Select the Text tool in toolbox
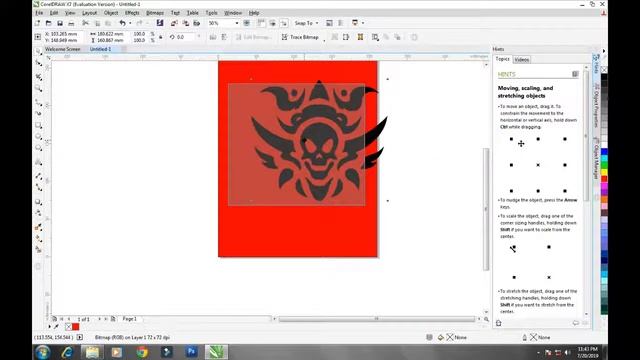Image resolution: width=640 pixels, height=360 pixels. tap(38, 162)
